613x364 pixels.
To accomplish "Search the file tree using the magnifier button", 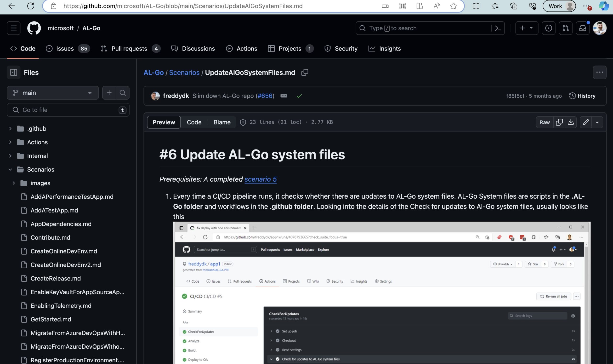I will pyautogui.click(x=122, y=93).
